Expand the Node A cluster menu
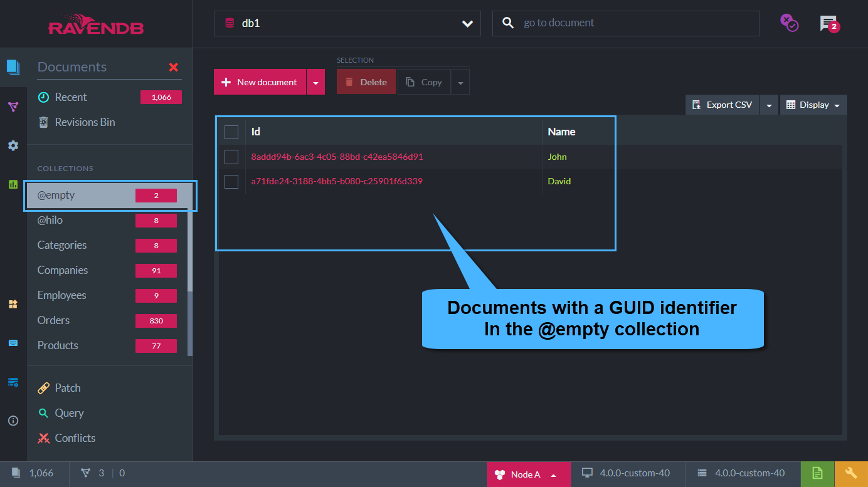Image resolution: width=868 pixels, height=487 pixels. pyautogui.click(x=529, y=474)
